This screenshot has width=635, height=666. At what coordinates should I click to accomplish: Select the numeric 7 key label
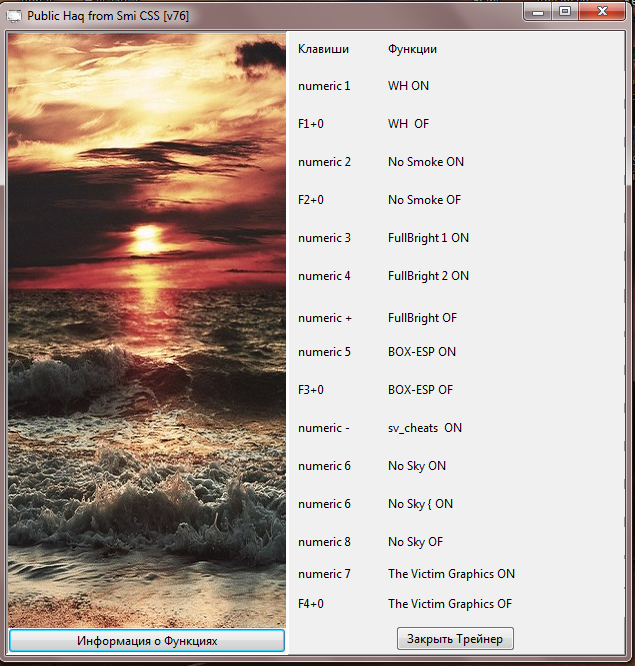tap(324, 574)
